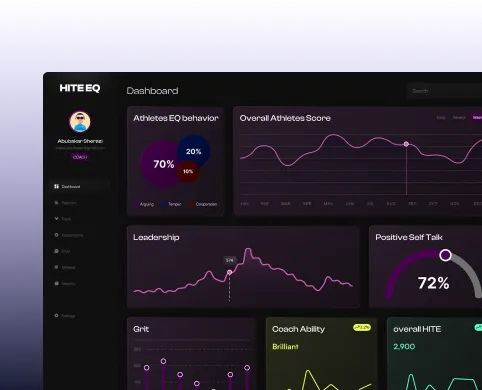Open Chat via its bubble icon
Screen dimensions: 482x390
[x=56, y=251]
